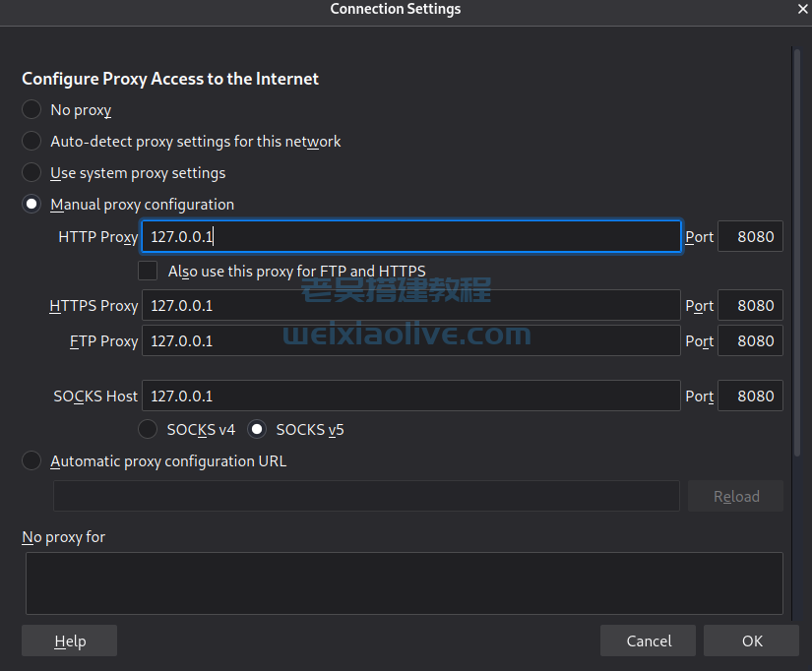This screenshot has width=812, height=671.
Task: Click the HTTP Proxy label
Action: click(x=98, y=237)
